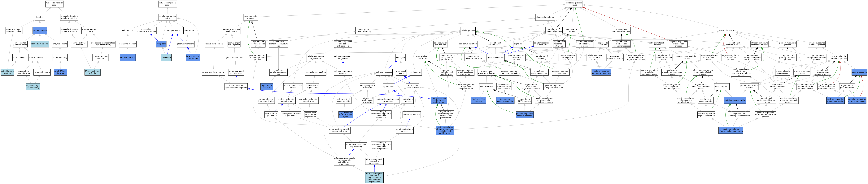868x184 pixels.
Task: Click 'protein-containing complex binding' node
Action: (x=14, y=31)
